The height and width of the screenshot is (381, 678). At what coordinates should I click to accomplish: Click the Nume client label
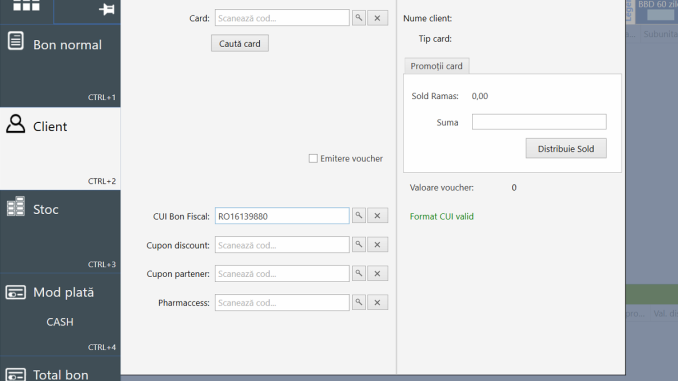427,19
